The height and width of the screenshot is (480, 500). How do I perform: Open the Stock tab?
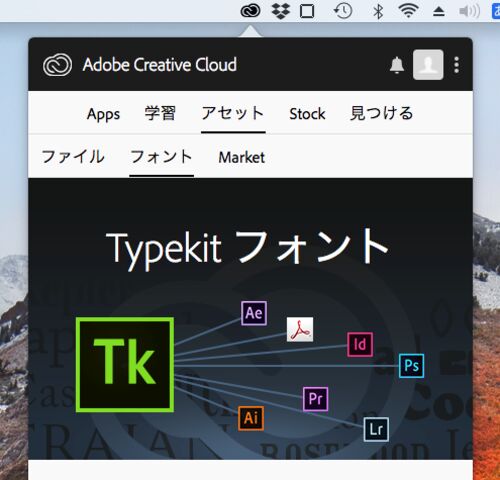point(307,114)
